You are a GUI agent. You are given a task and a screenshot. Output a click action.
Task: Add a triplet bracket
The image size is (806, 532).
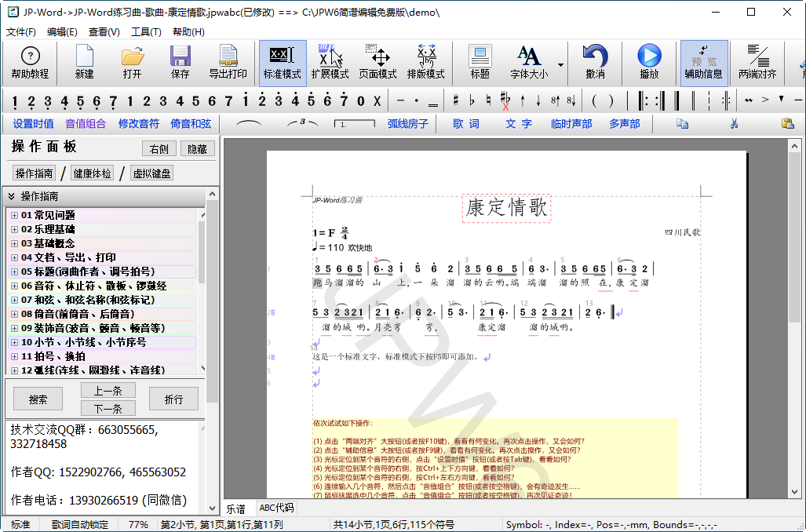pyautogui.click(x=303, y=123)
